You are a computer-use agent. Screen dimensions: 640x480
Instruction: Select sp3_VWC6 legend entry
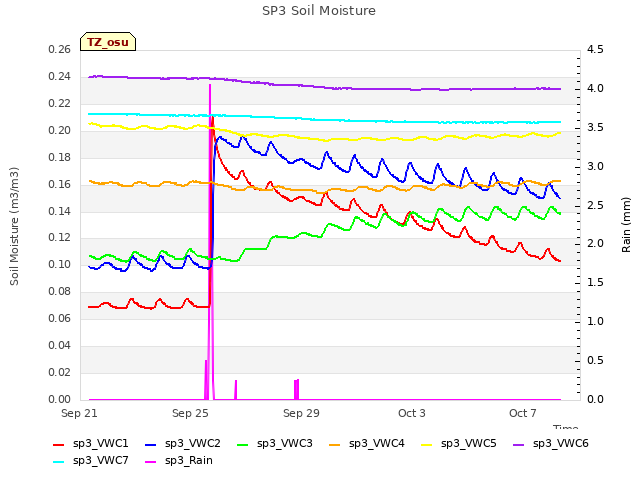click(551, 444)
